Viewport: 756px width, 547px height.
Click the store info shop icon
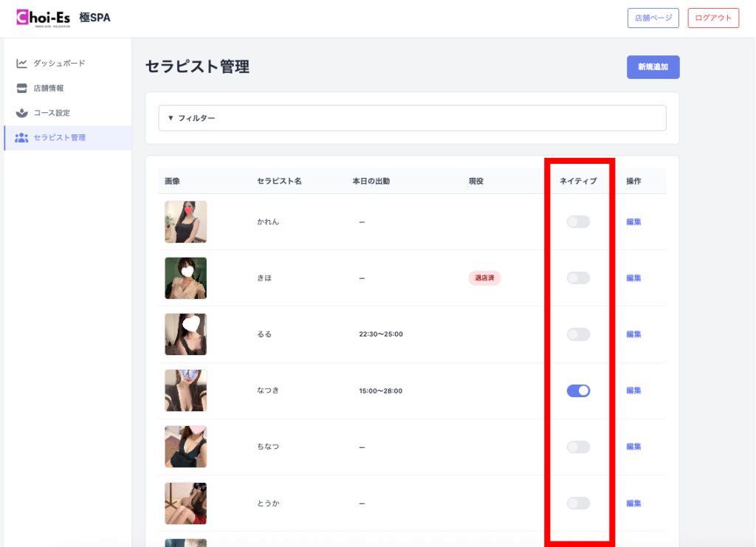coord(21,89)
